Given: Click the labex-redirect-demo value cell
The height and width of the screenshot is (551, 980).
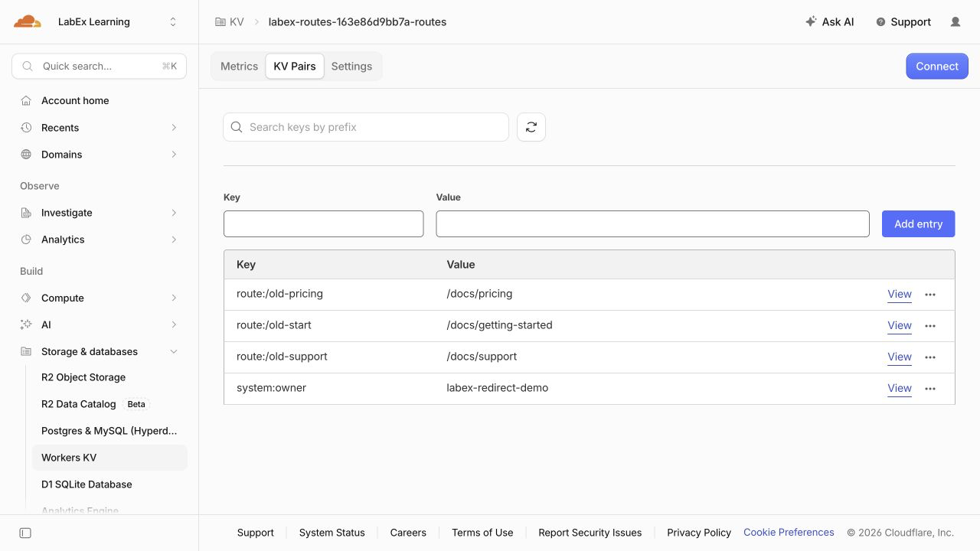Looking at the screenshot, I should [498, 388].
